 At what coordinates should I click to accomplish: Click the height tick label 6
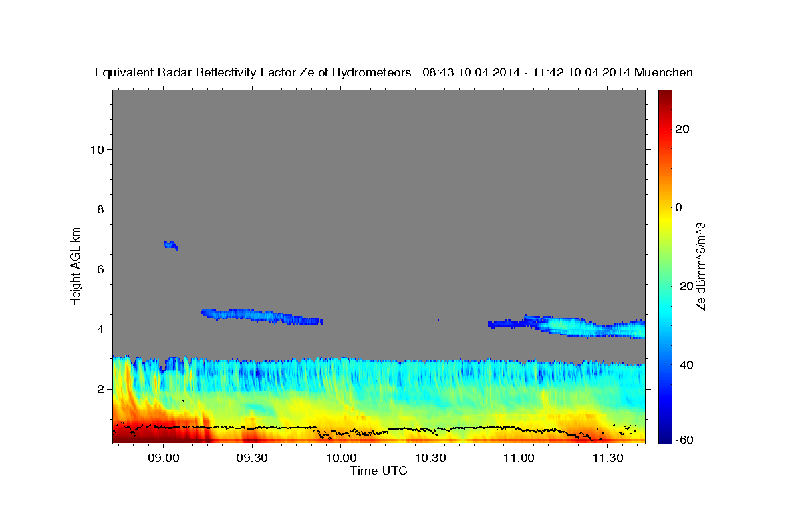(101, 269)
